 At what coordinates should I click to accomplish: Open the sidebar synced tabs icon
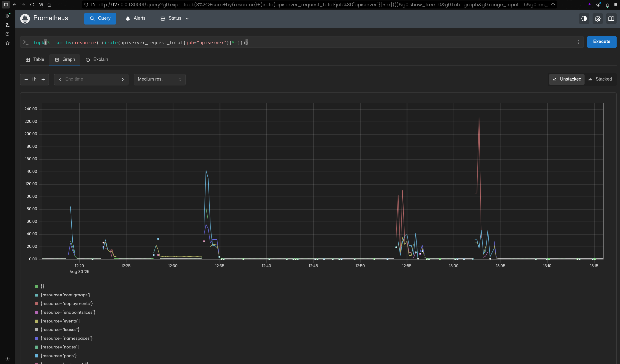7,25
